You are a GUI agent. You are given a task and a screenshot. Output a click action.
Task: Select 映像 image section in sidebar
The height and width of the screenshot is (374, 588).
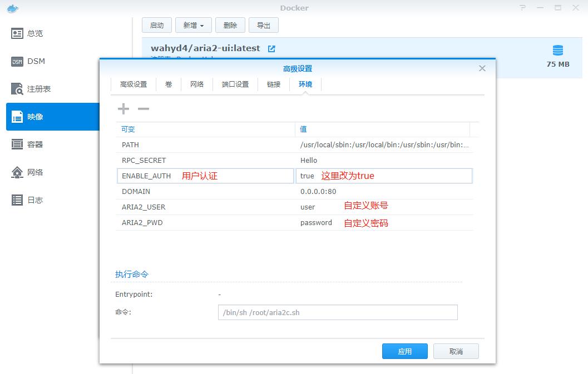(52, 117)
